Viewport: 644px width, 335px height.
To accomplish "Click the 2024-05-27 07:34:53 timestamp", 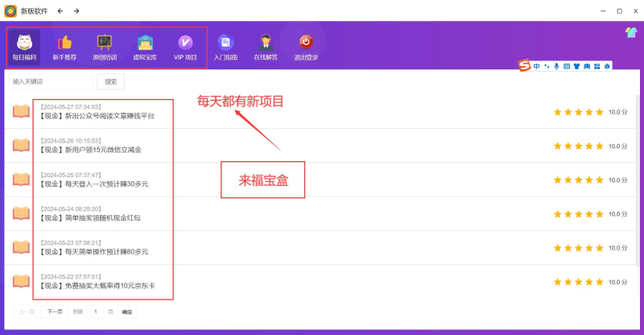I will point(70,107).
